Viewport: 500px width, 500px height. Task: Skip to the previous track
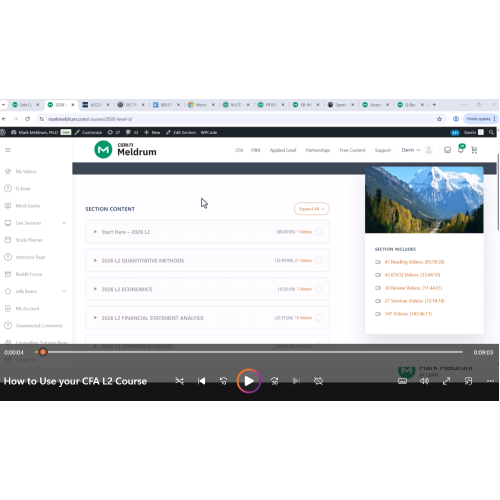tap(201, 381)
